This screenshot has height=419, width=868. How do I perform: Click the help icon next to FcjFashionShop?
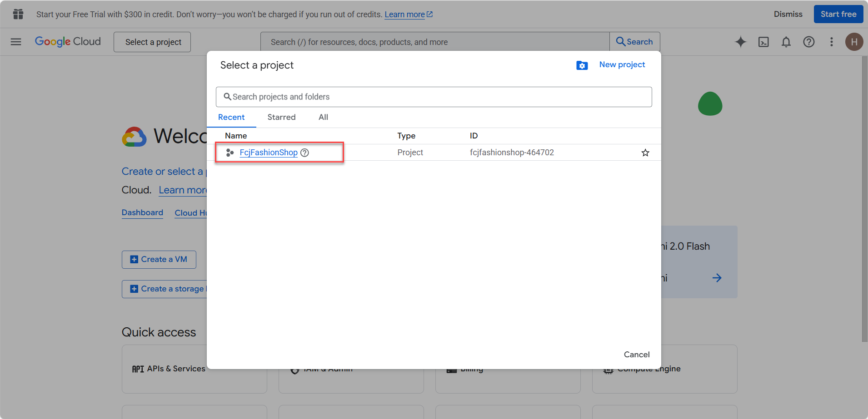(305, 153)
